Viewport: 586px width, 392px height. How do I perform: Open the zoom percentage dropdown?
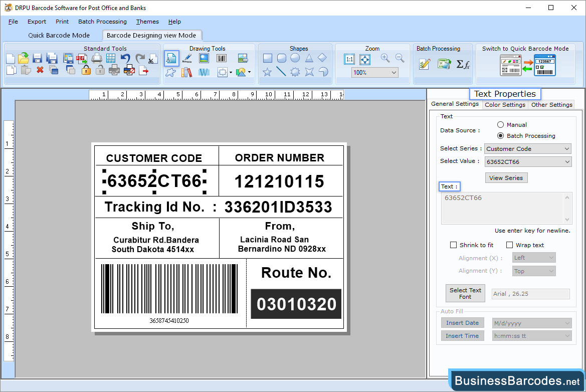pos(375,73)
